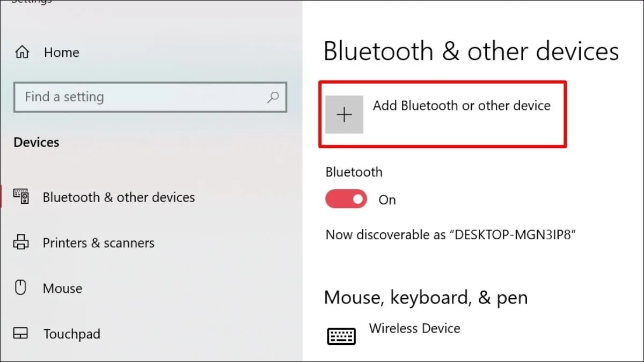
Task: Click the Touchpad icon in sidebar
Action: (x=21, y=334)
